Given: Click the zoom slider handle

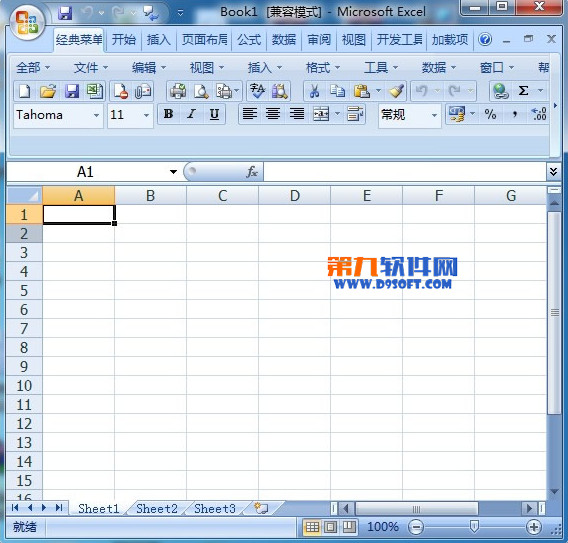Looking at the screenshot, I should click(474, 526).
